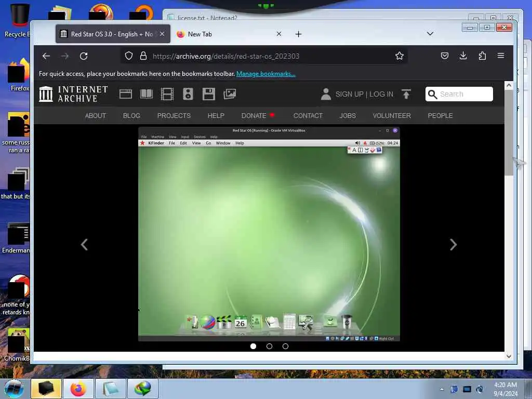The image size is (532, 399).
Task: Open Wayback Machine web icon
Action: click(x=126, y=94)
